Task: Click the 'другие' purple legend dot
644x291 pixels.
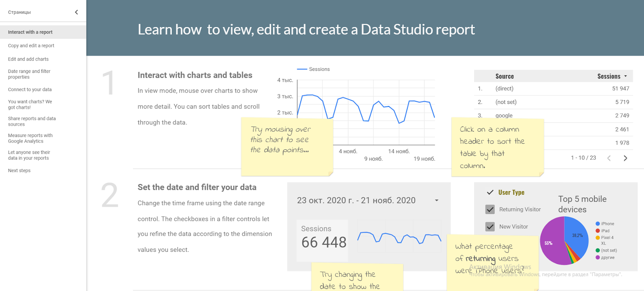Action: pos(598,258)
